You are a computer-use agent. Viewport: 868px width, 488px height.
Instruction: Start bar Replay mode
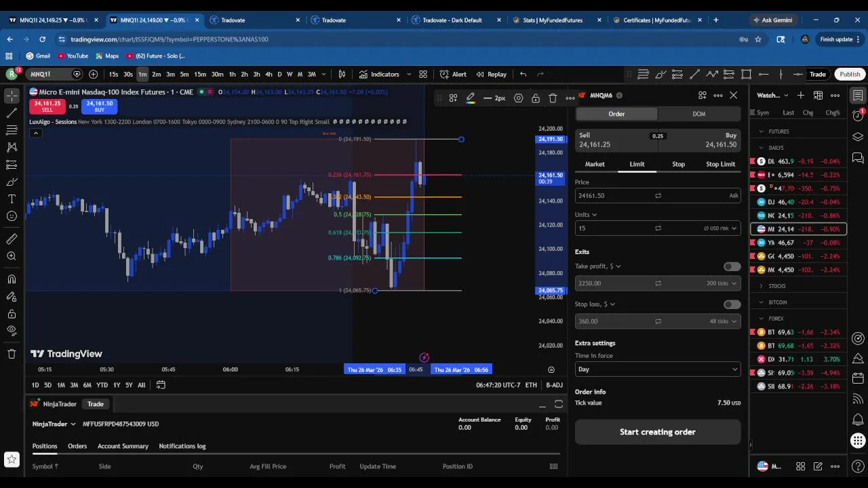point(491,74)
